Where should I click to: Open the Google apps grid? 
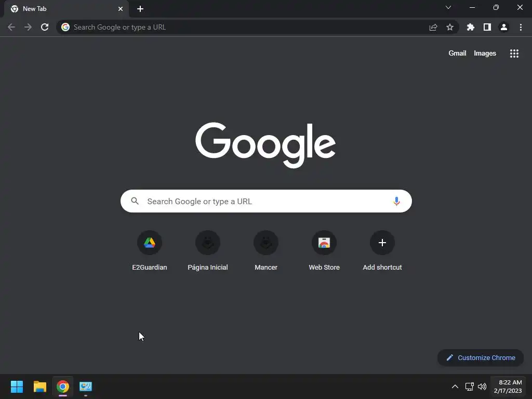tap(514, 54)
